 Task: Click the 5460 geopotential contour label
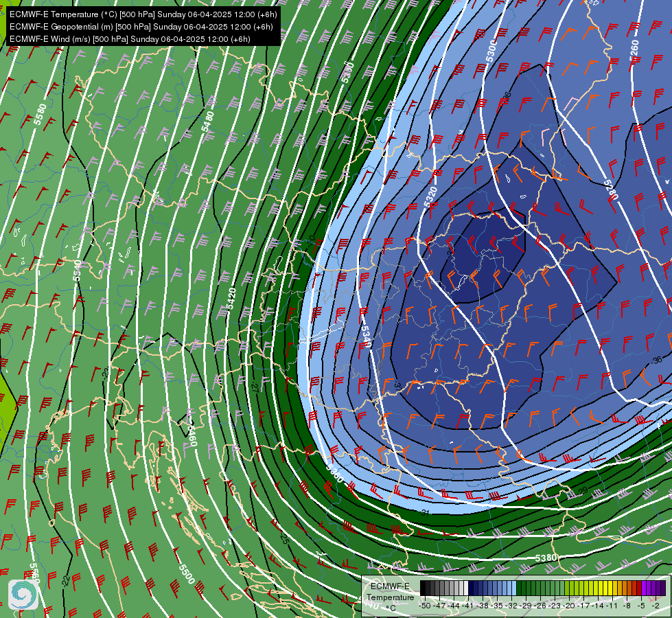(192, 435)
